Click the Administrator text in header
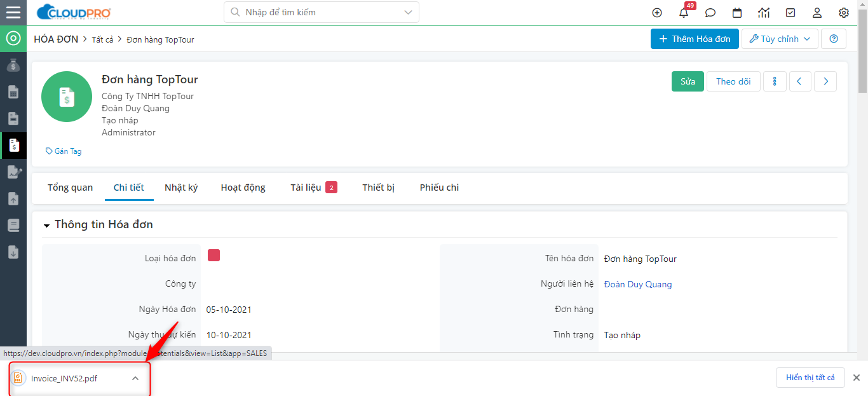Screen dimensions: 868x396 pos(128,132)
